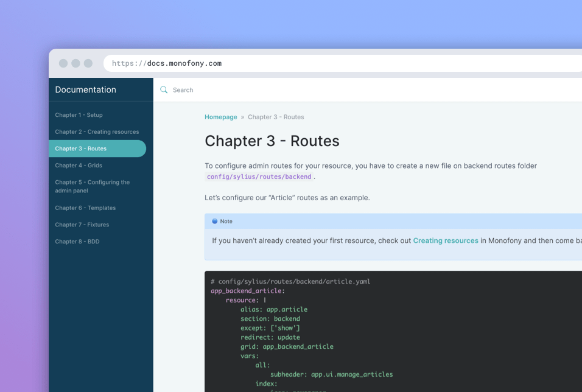Click the app_backend_article: key line
This screenshot has width=582, height=392.
[x=248, y=291]
